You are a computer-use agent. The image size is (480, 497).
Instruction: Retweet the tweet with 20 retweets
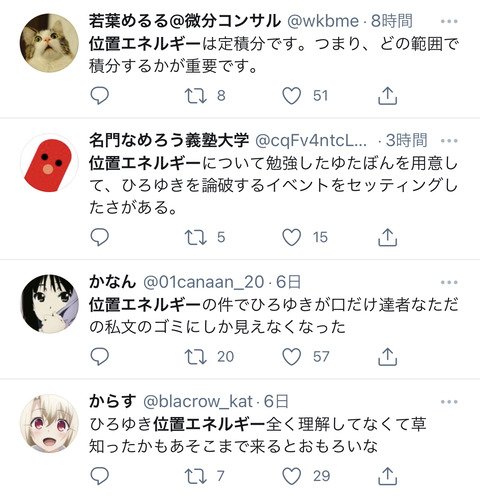coord(196,357)
